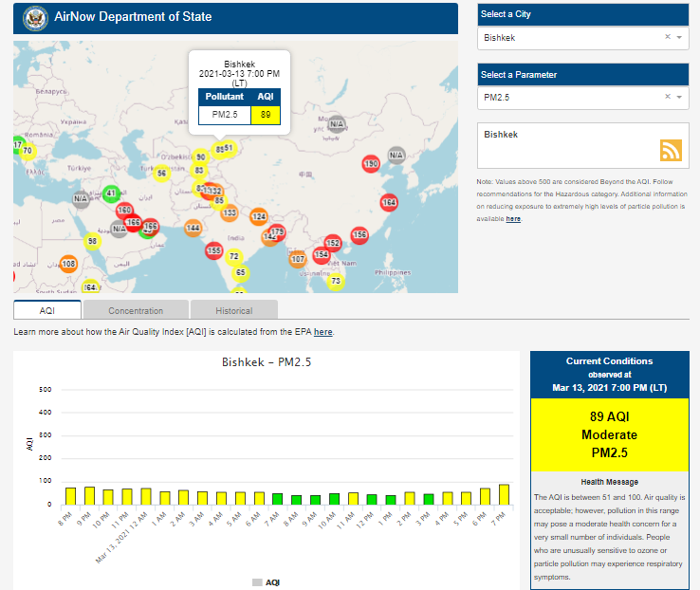700x590 pixels.
Task: Select the orange map marker showing 144
Action: pyautogui.click(x=193, y=229)
